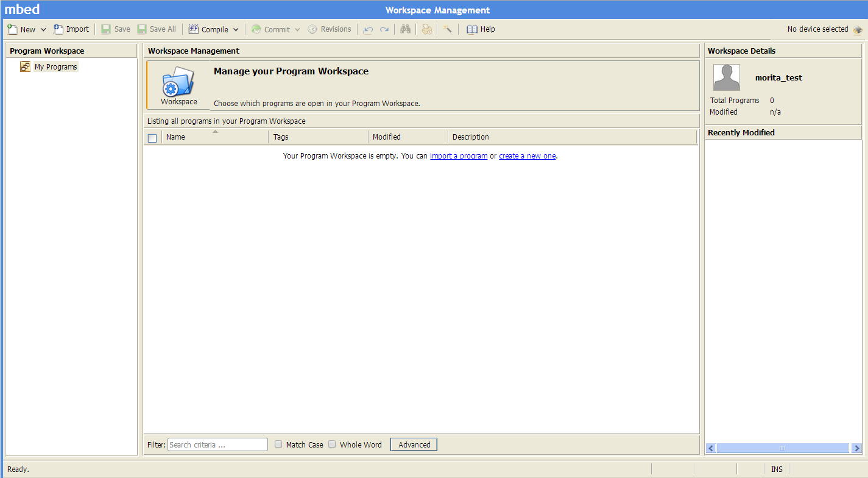
Task: Click the No device selected button
Action: 817,29
